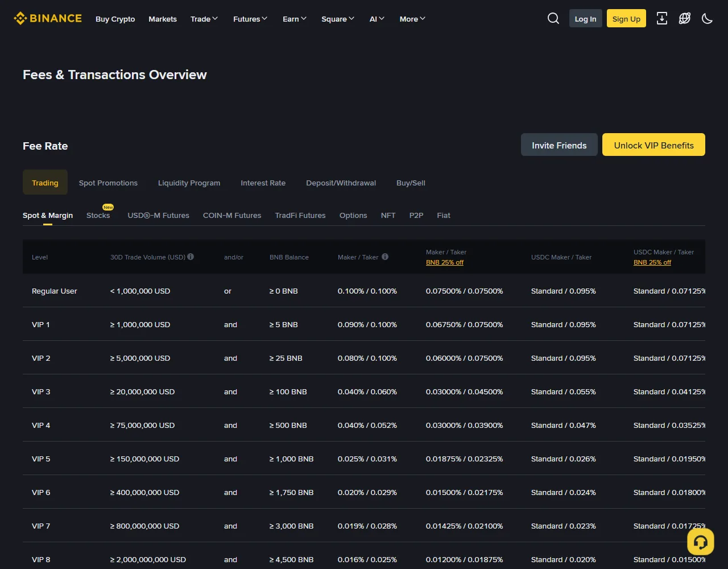Open Markets in top navigation
Screen dimensions: 728x569
(x=163, y=19)
